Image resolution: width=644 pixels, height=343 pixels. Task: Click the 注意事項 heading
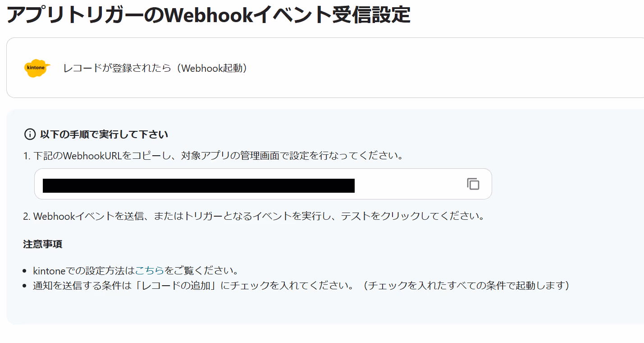click(x=43, y=244)
